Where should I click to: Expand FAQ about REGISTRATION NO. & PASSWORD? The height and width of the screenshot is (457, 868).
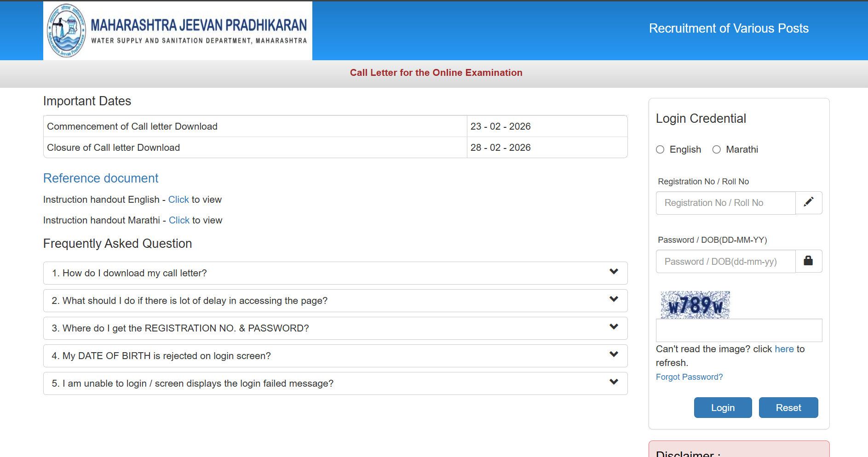click(335, 328)
